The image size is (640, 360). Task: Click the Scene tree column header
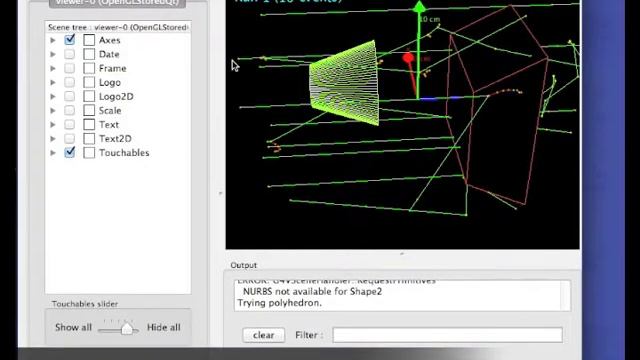[x=118, y=27]
